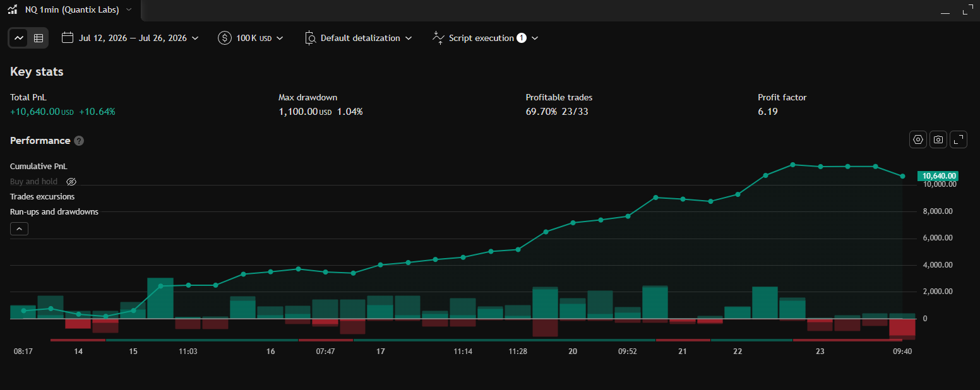
Task: Click the 1.04% drawdown percentage
Action: tap(350, 112)
